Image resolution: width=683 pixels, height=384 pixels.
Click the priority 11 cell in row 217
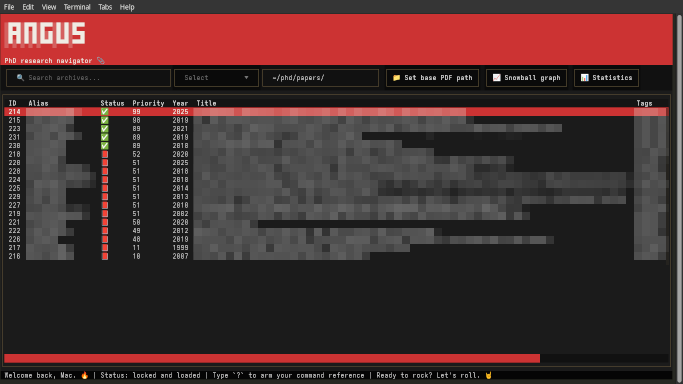[x=136, y=248]
